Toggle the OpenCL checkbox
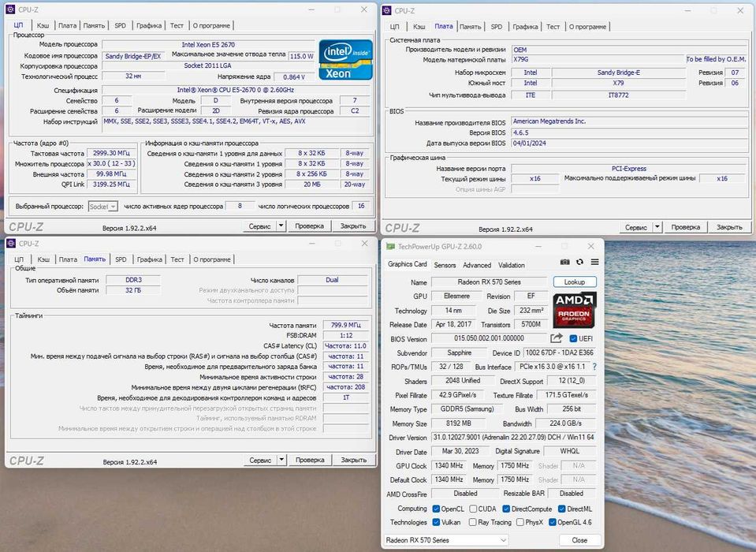 click(436, 509)
